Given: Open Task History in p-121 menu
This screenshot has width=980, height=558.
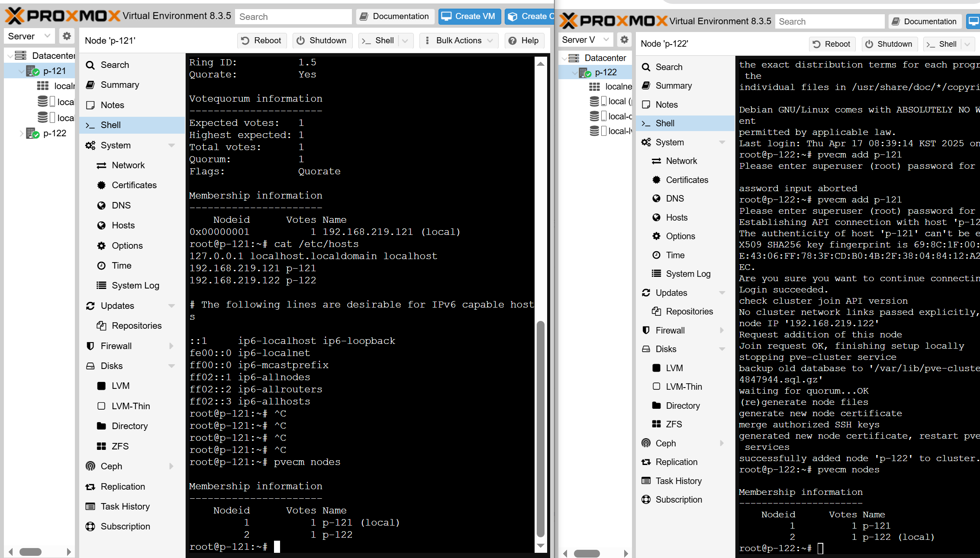Looking at the screenshot, I should pyautogui.click(x=125, y=507).
